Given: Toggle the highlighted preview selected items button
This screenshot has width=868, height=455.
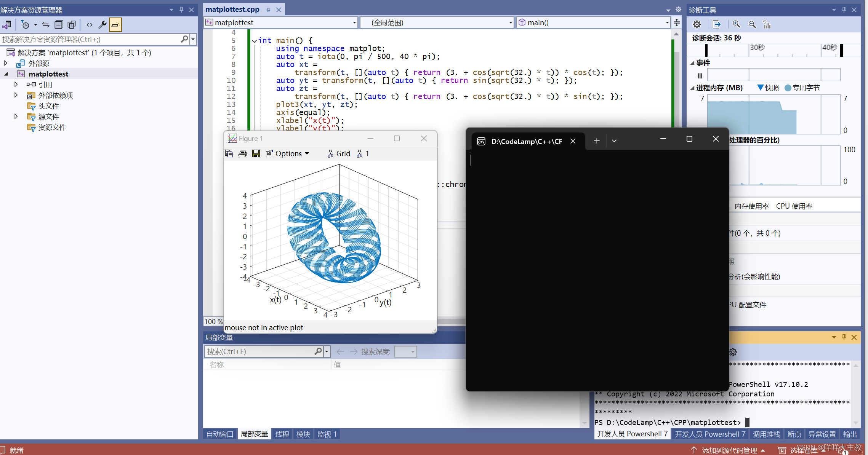Looking at the screenshot, I should (x=115, y=25).
